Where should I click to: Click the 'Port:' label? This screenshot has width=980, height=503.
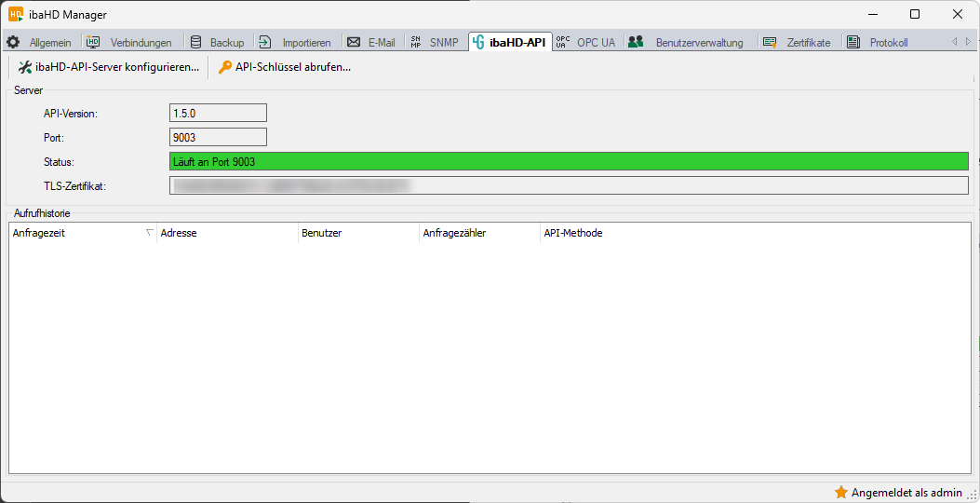(54, 138)
